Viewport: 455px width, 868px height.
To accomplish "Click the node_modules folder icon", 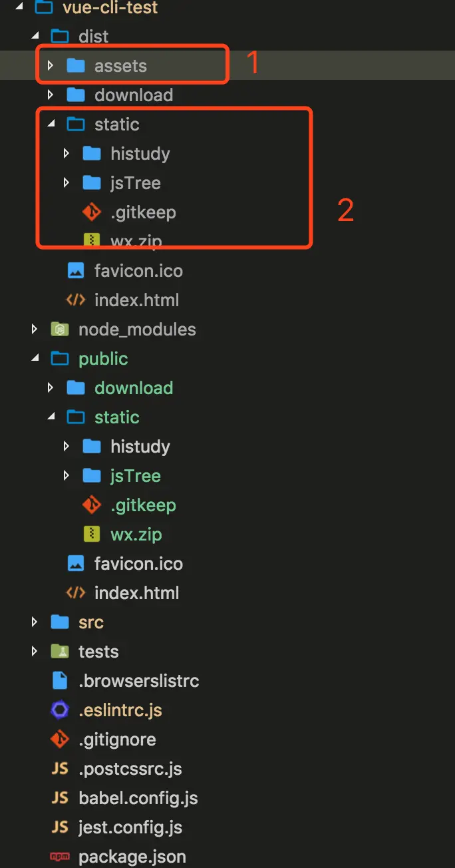I will pyautogui.click(x=60, y=329).
